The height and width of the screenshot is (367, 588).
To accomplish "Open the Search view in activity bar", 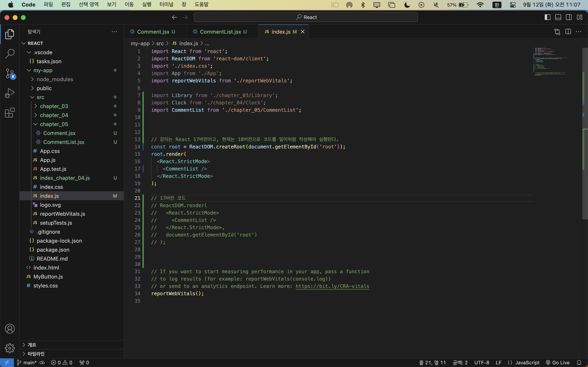I will point(10,54).
